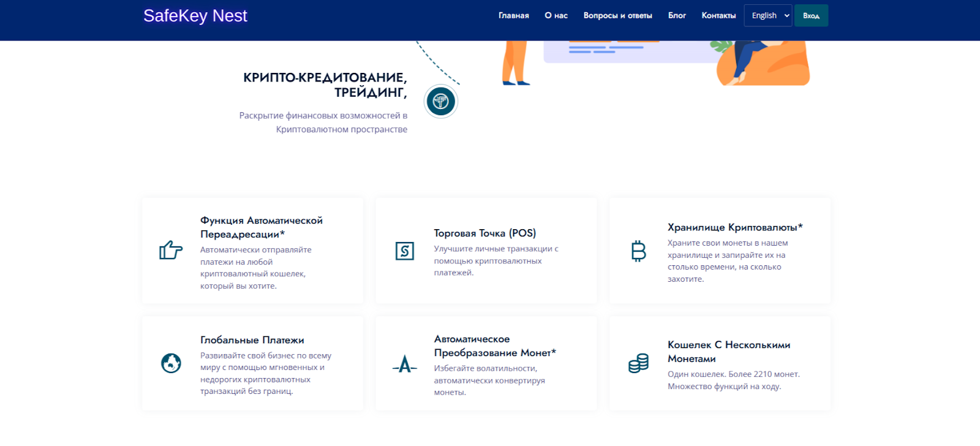Click the Вход login button
Viewport: 980px width, 446px height.
tap(811, 15)
